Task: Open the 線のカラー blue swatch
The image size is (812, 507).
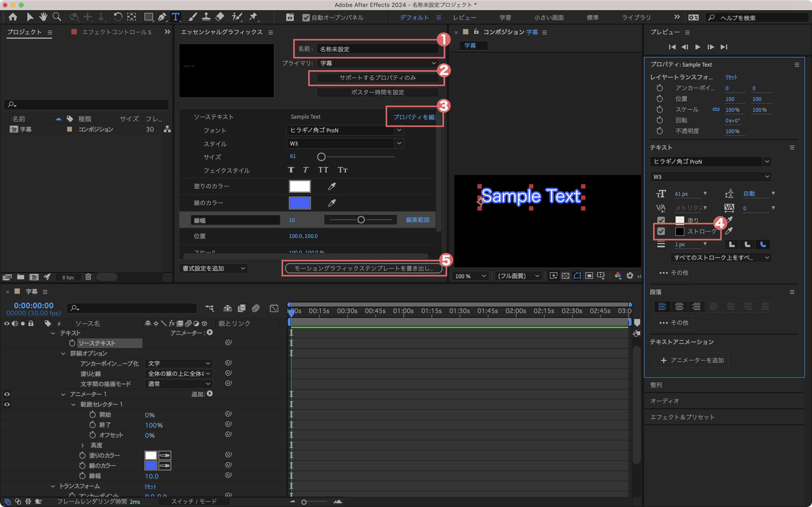Action: 300,203
